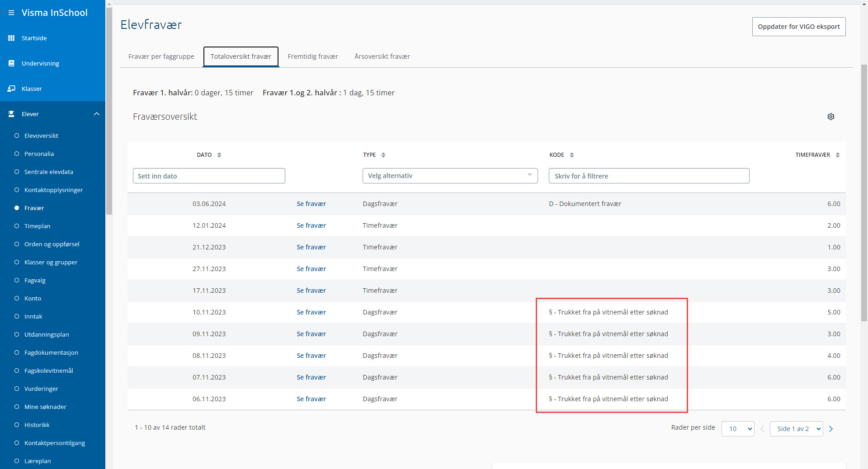Sort by the TIMEFRAVÆR column arrows
Screen dimensions: 868x469
coord(837,155)
